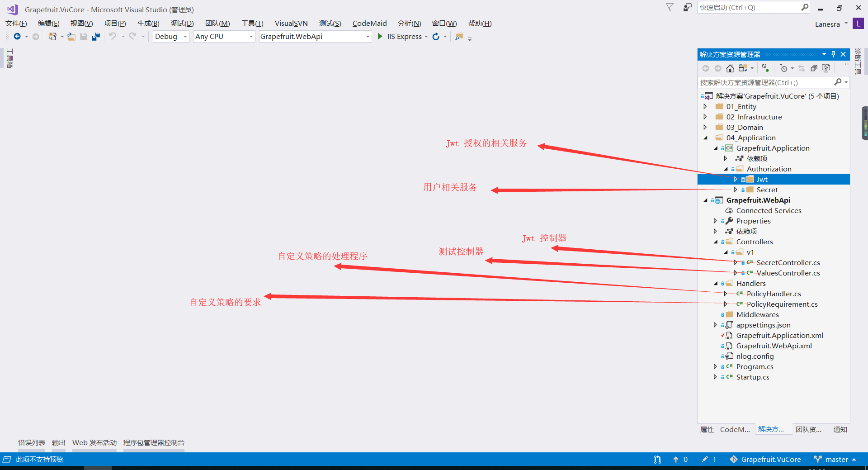
Task: Collapse the 04_Application solution folder
Action: (x=706, y=138)
